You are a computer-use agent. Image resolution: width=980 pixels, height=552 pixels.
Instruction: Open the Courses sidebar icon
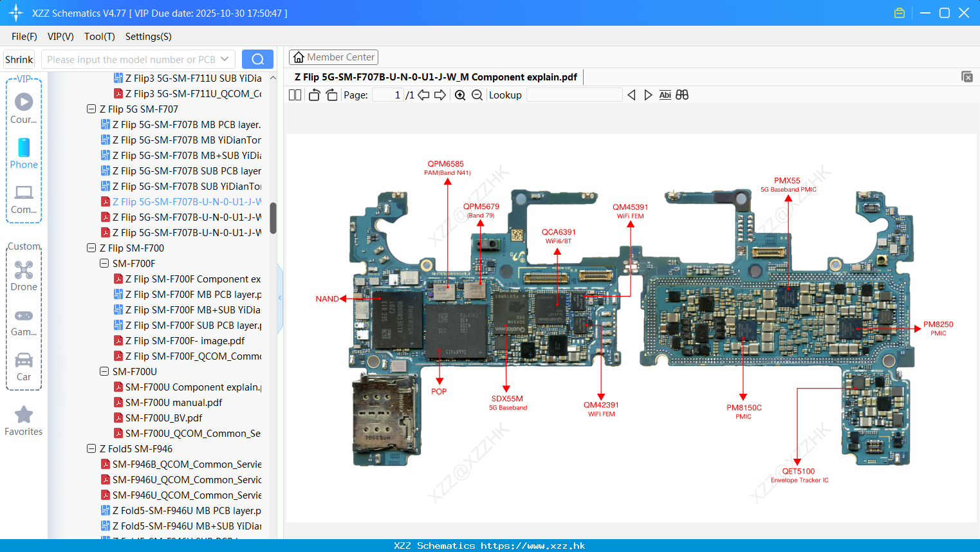click(x=24, y=108)
